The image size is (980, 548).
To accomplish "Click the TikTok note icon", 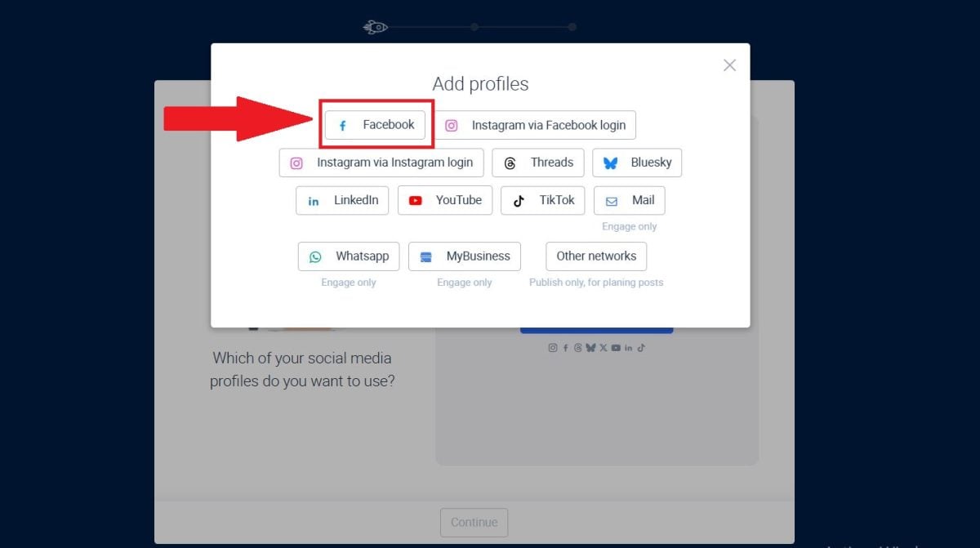I will tap(519, 201).
